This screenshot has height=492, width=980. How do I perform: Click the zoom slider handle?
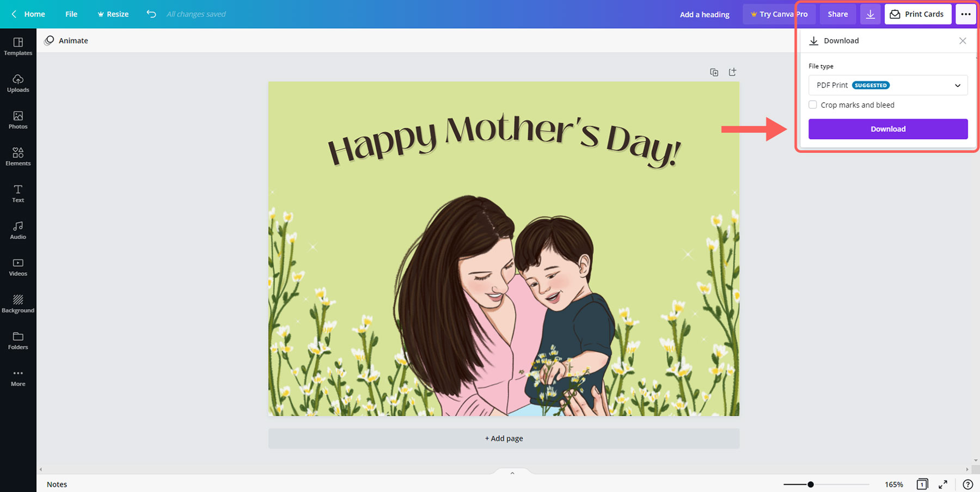click(x=810, y=484)
